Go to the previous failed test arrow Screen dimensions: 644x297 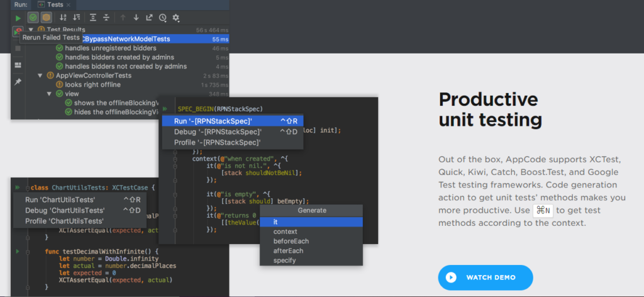[123, 17]
